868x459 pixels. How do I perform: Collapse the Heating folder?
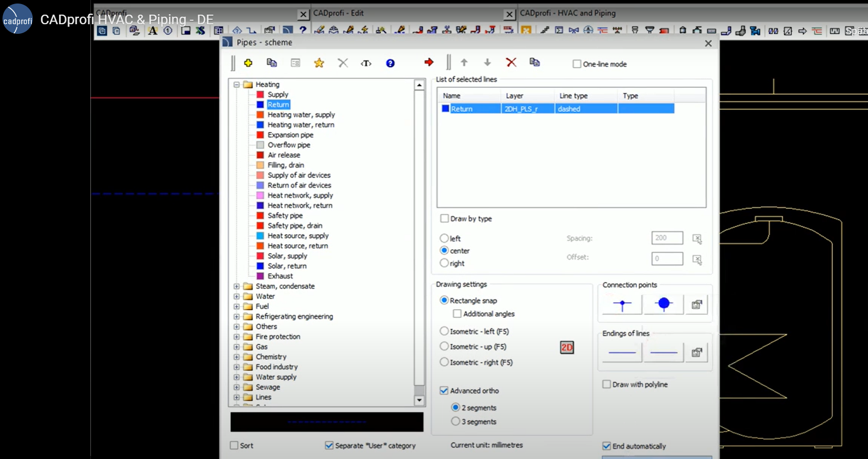[236, 85]
